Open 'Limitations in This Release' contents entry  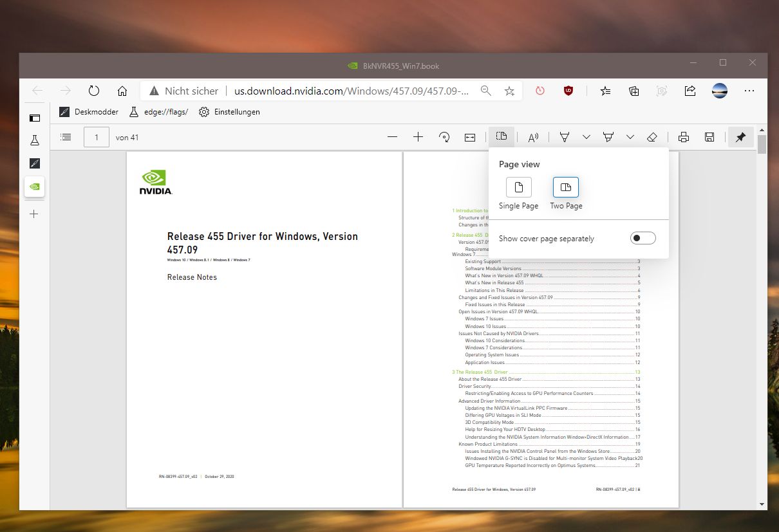[x=552, y=290]
